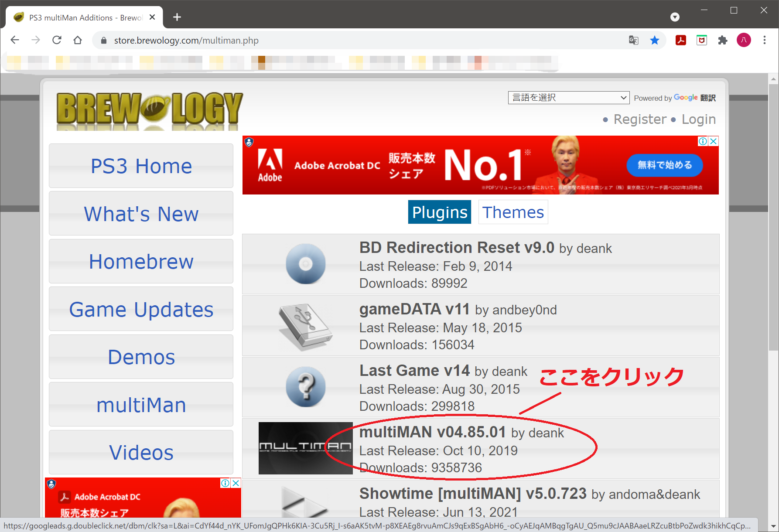Click the sidebar ad info icon

(225, 483)
